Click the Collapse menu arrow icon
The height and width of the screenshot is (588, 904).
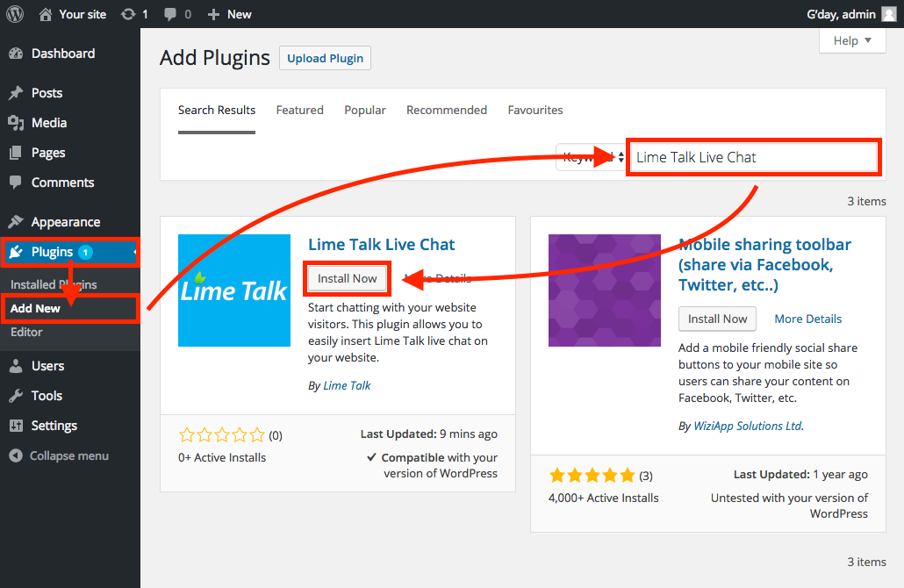pos(16,456)
